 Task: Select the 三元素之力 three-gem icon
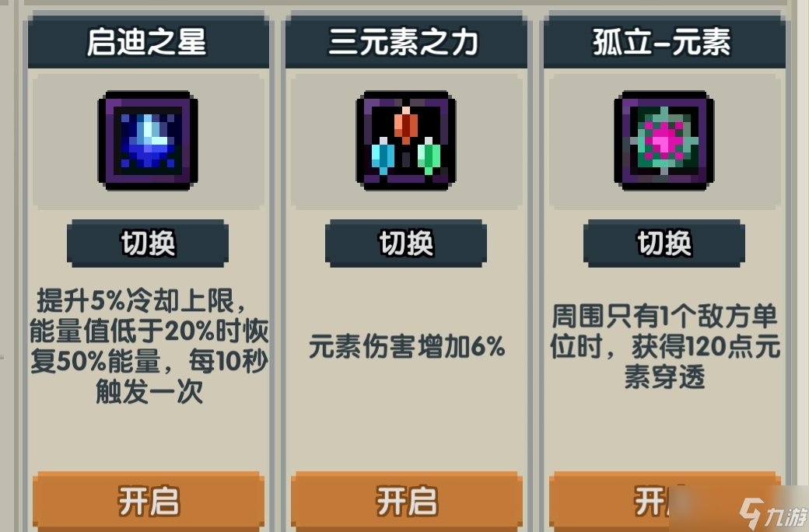coord(406,140)
